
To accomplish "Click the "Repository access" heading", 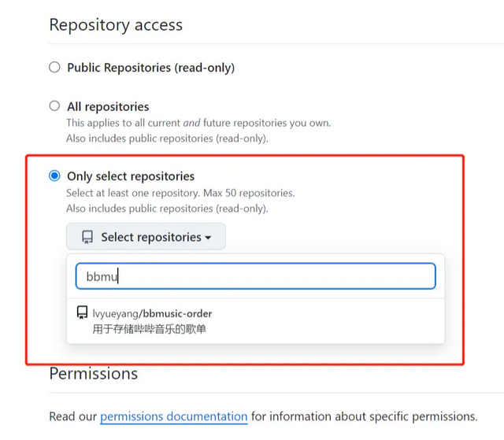I will [x=116, y=25].
